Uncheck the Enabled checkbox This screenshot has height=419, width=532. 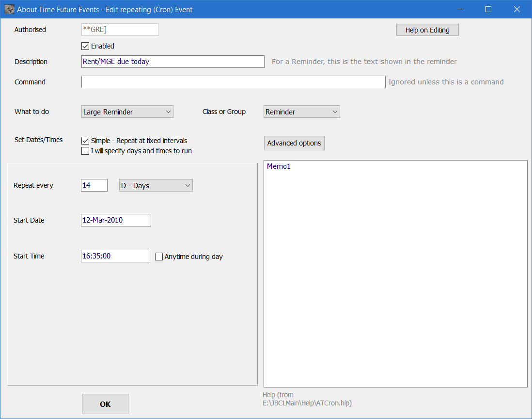[85, 46]
